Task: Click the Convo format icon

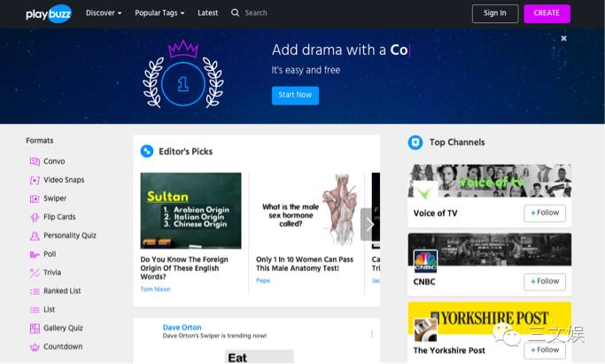Action: (35, 161)
